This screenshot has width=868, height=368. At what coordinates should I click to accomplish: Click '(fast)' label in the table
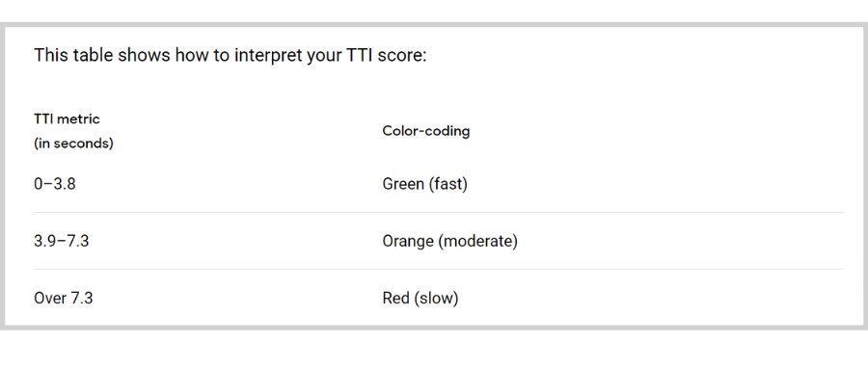(448, 184)
